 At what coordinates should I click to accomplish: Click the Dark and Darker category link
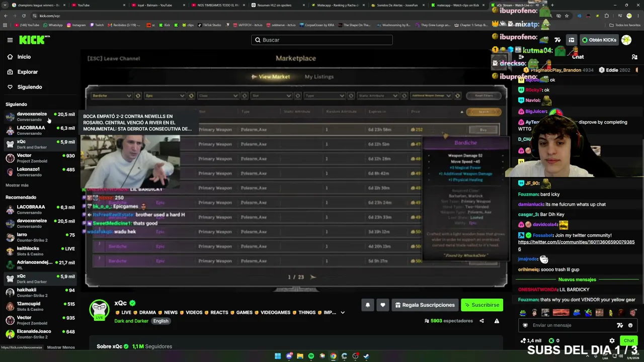(131, 321)
